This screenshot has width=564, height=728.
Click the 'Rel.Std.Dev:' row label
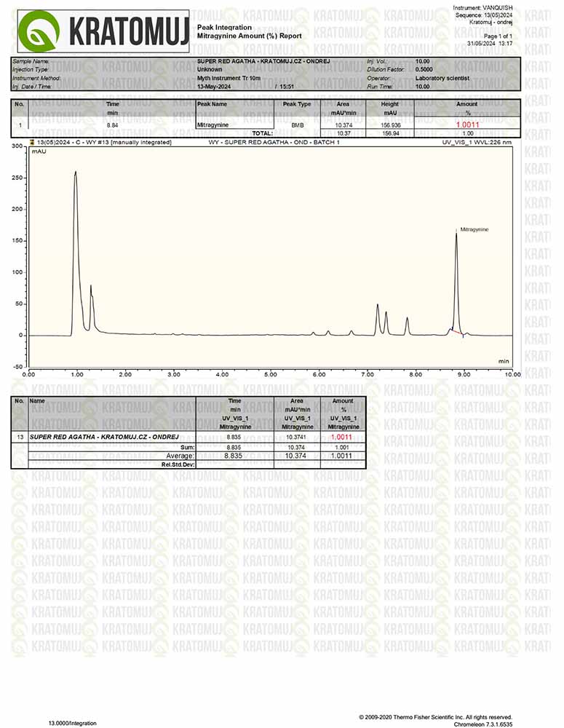coord(178,464)
